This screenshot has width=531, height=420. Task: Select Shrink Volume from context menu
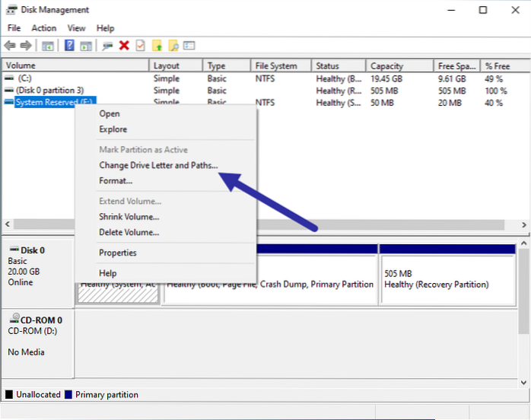tap(129, 217)
